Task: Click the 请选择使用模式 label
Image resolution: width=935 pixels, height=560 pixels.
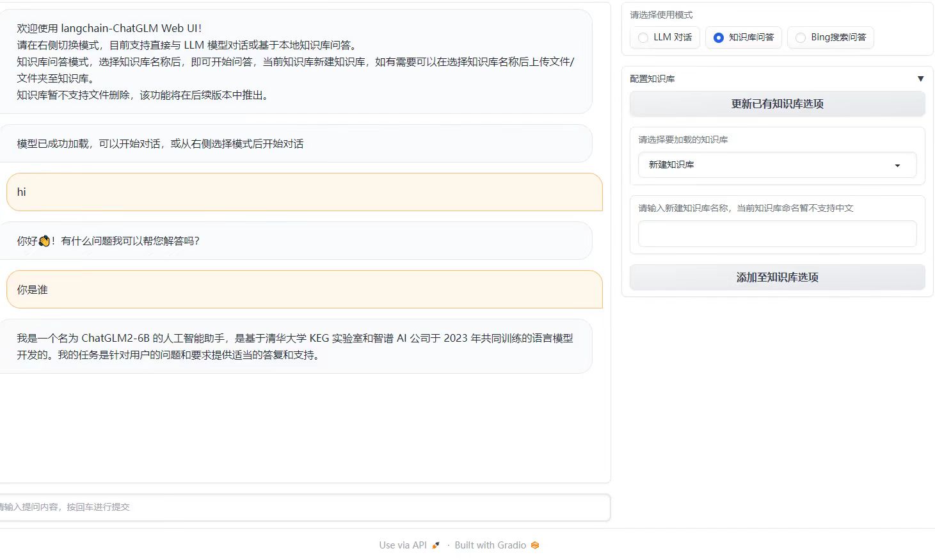Action: pos(661,15)
